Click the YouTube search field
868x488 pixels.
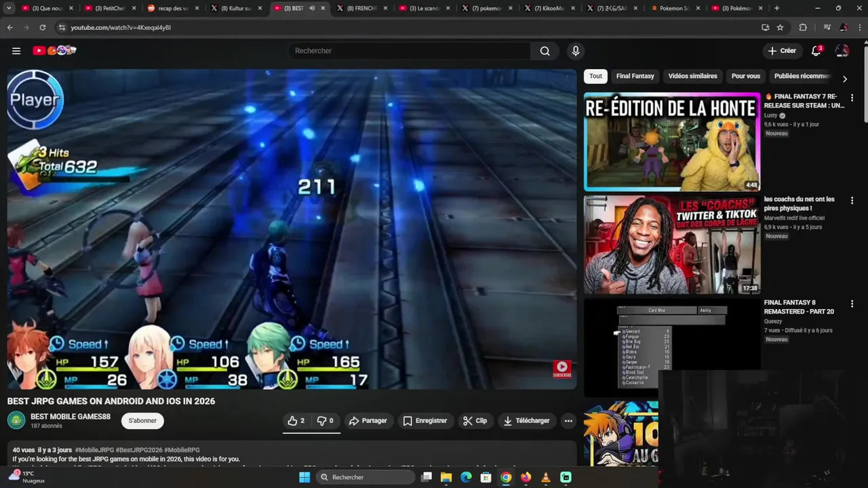click(x=410, y=51)
